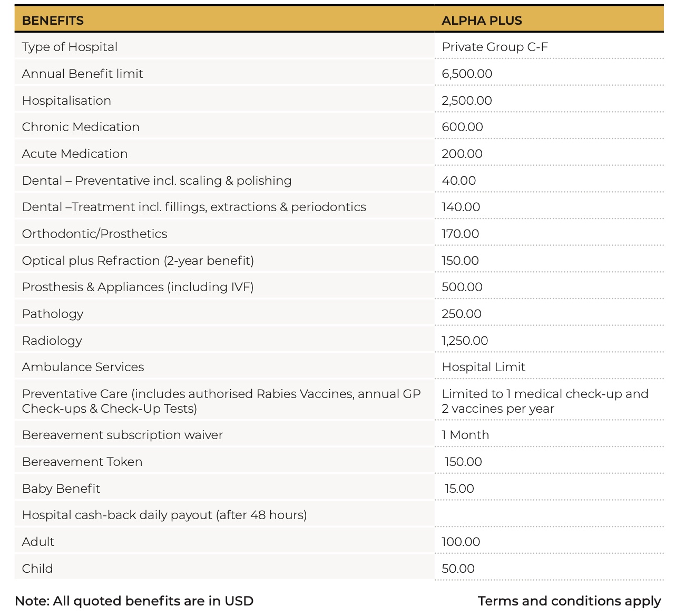
Task: Click the Annual Benefit limit value 6,500.00
Action: [467, 74]
